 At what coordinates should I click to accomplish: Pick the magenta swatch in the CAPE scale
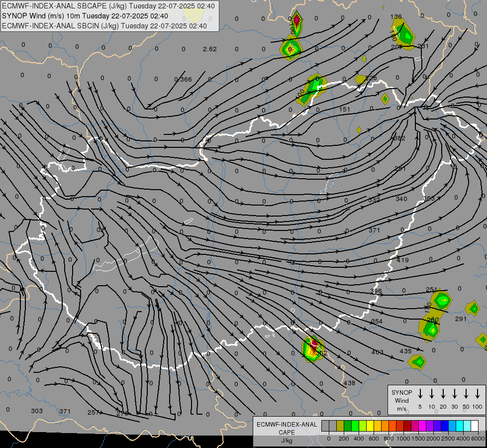pos(422,426)
